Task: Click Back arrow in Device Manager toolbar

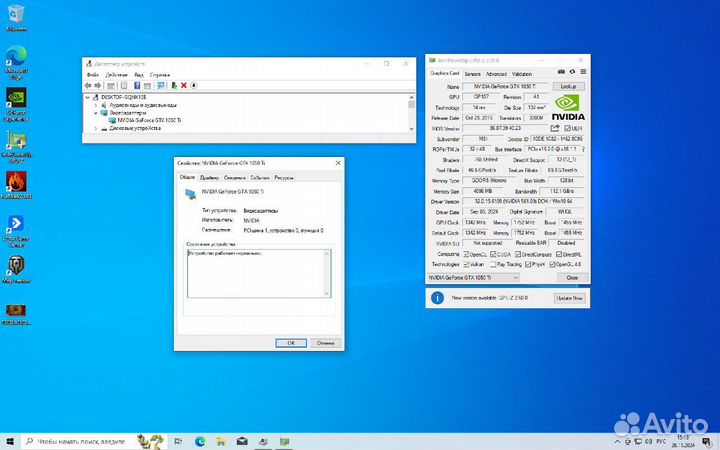Action: point(88,86)
